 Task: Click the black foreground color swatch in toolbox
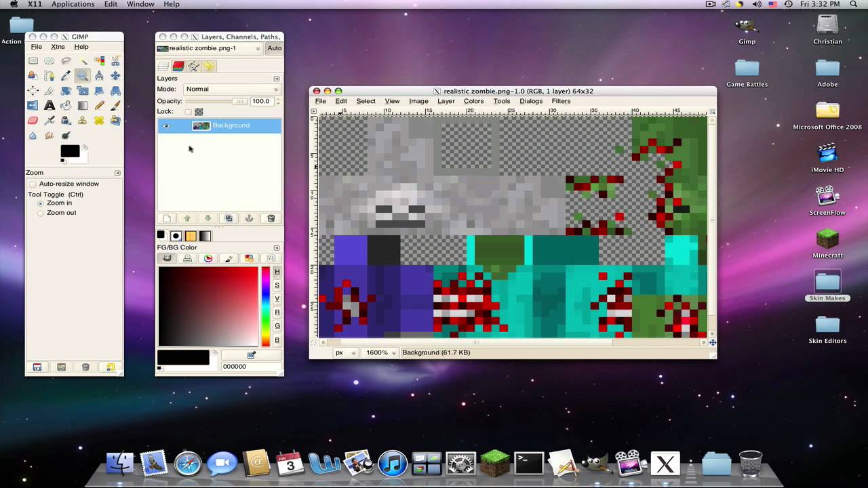click(70, 150)
